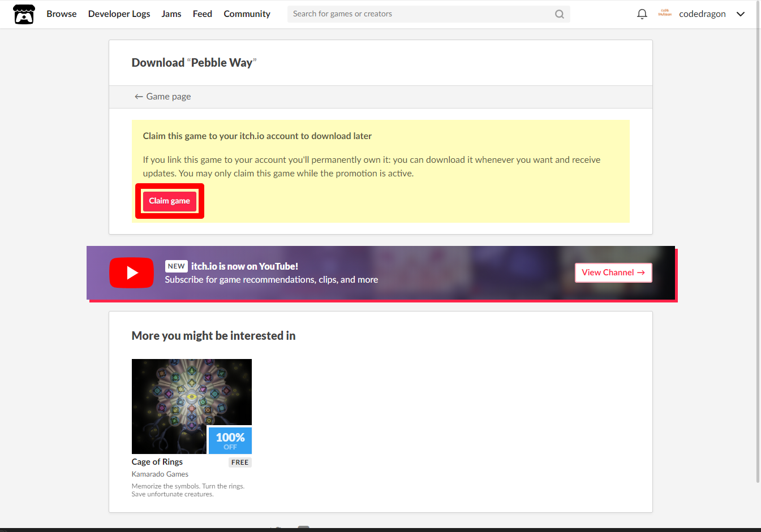
Task: Click the View Channel button
Action: (613, 273)
